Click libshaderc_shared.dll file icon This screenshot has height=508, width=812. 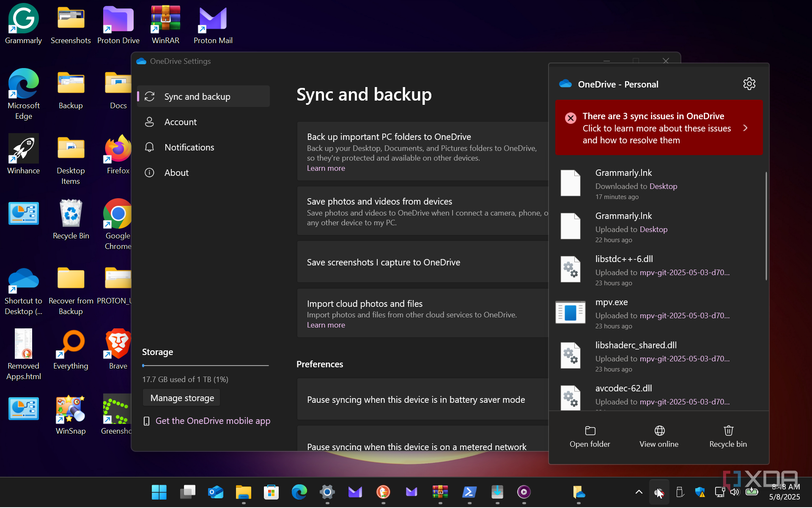coord(571,355)
